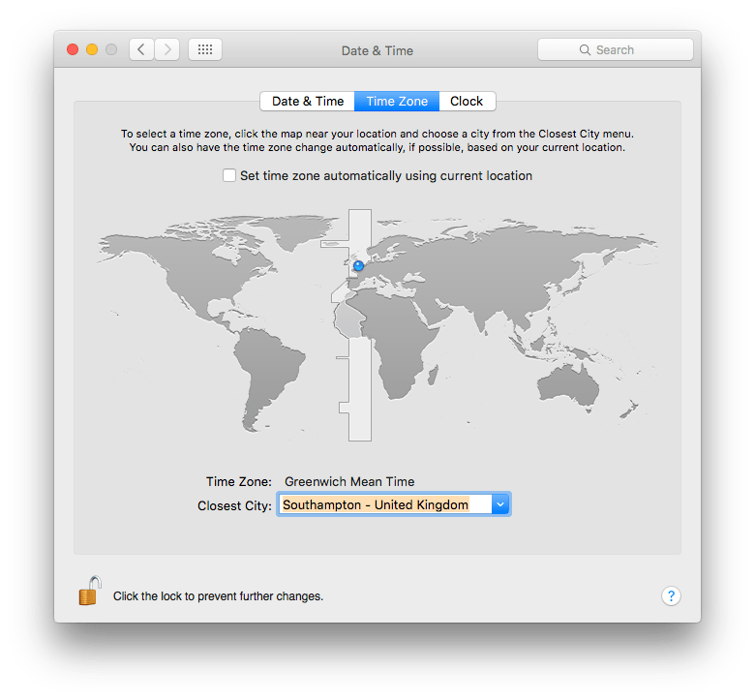Expand the Closest City dropdown arrow
The width and height of the screenshot is (755, 700).
click(499, 504)
